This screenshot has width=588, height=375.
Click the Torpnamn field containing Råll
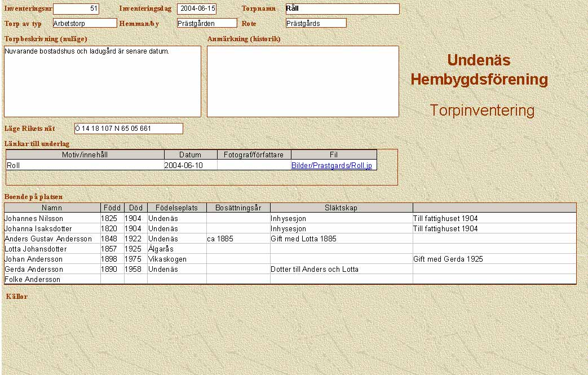[342, 8]
